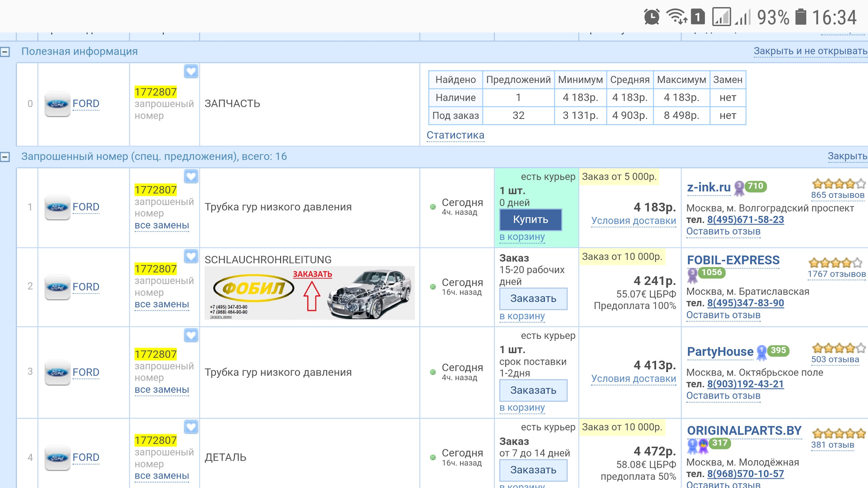Toggle the favorite heart in row 4

[x=191, y=427]
